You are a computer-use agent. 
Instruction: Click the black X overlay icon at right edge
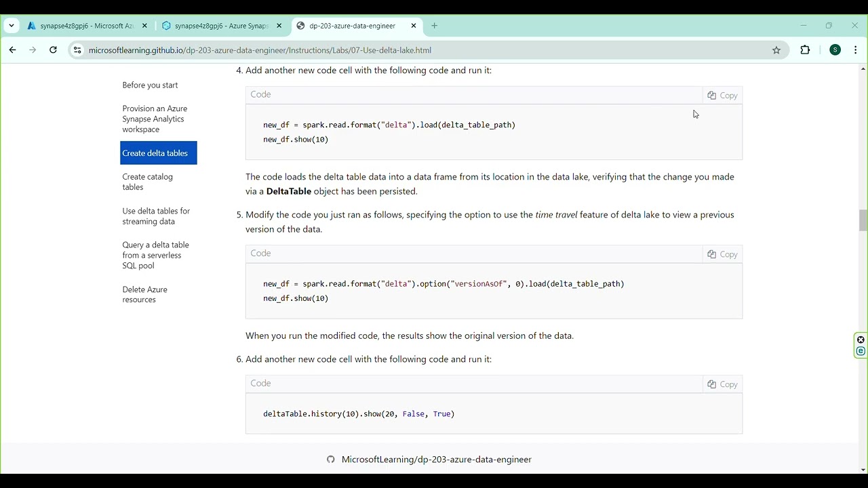click(x=861, y=340)
